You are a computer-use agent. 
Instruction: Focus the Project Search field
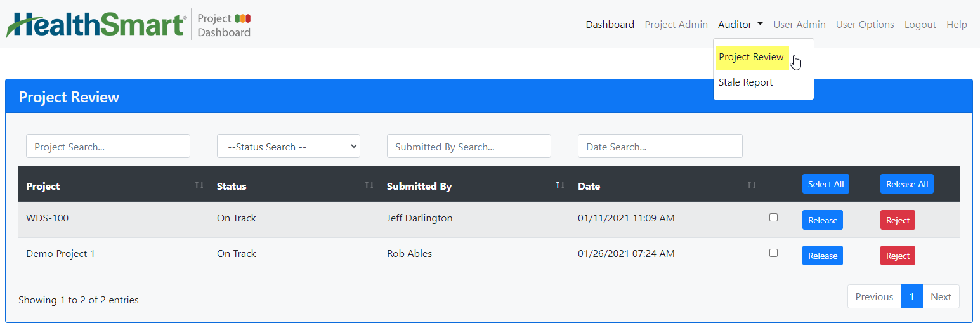[x=108, y=146]
